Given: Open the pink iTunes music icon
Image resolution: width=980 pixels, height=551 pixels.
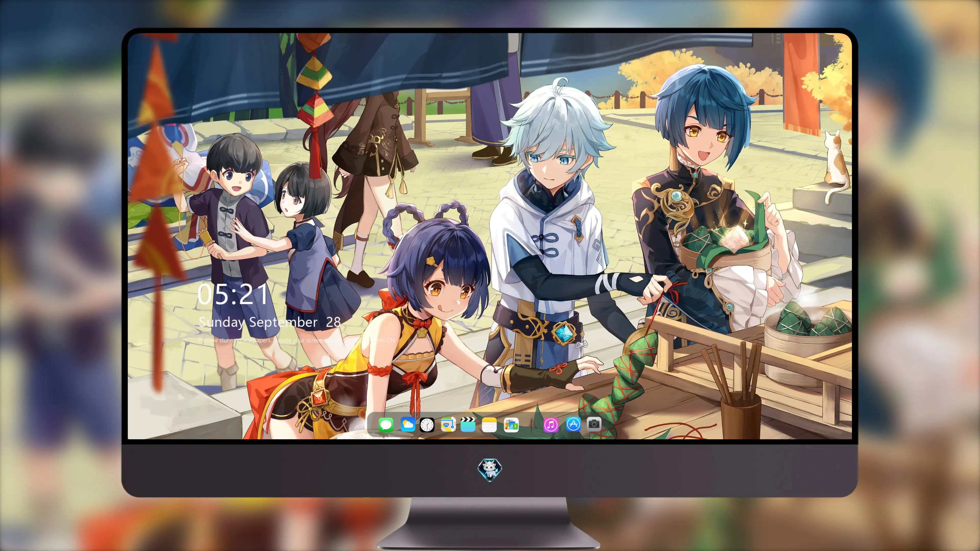Looking at the screenshot, I should click(x=550, y=425).
